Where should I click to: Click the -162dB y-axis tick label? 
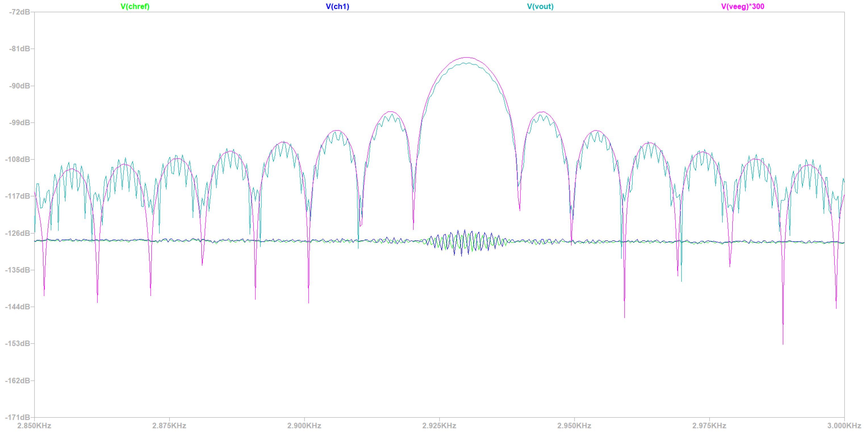tap(17, 380)
